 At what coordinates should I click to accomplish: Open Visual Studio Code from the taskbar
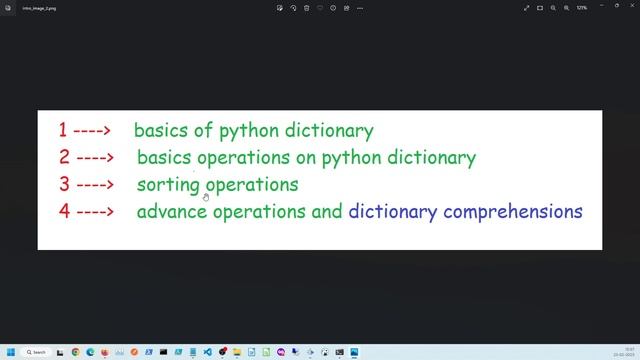tap(208, 352)
